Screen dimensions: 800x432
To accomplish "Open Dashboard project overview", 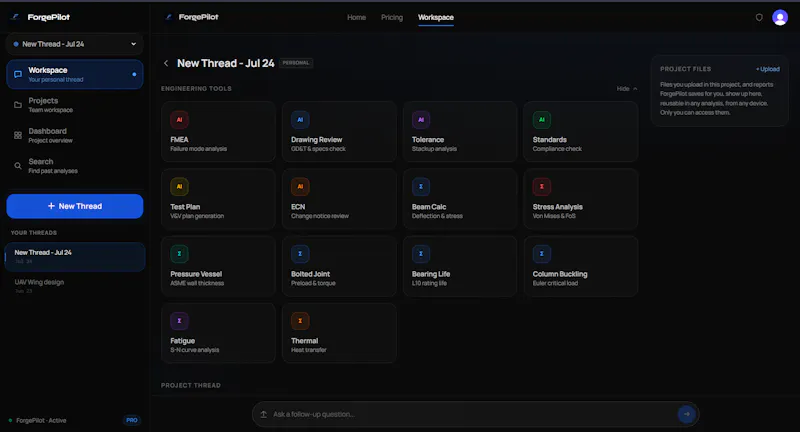I will pyautogui.click(x=74, y=135).
